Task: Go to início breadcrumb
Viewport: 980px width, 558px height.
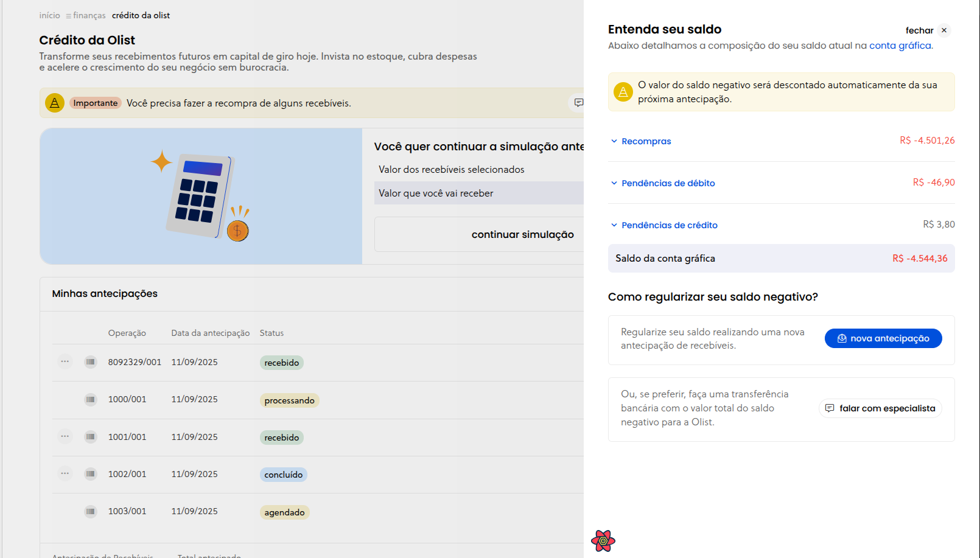Action: [50, 15]
